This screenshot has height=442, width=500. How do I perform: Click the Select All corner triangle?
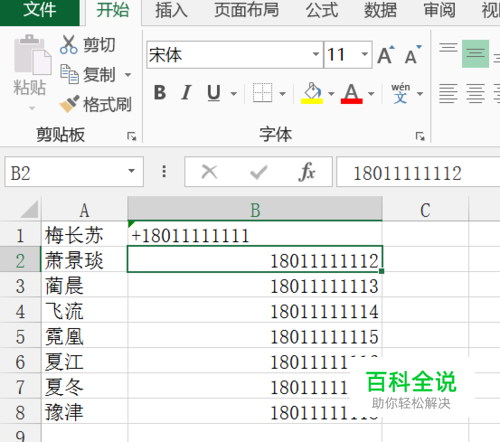pos(29,210)
